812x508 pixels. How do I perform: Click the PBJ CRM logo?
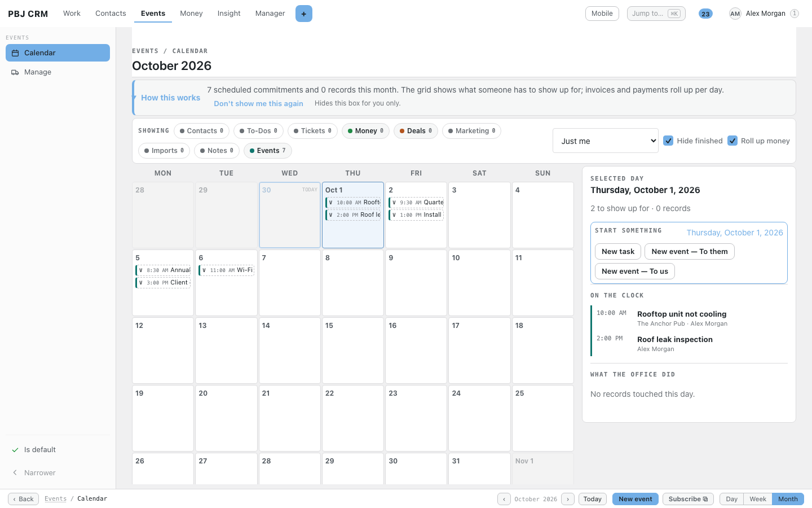point(28,14)
